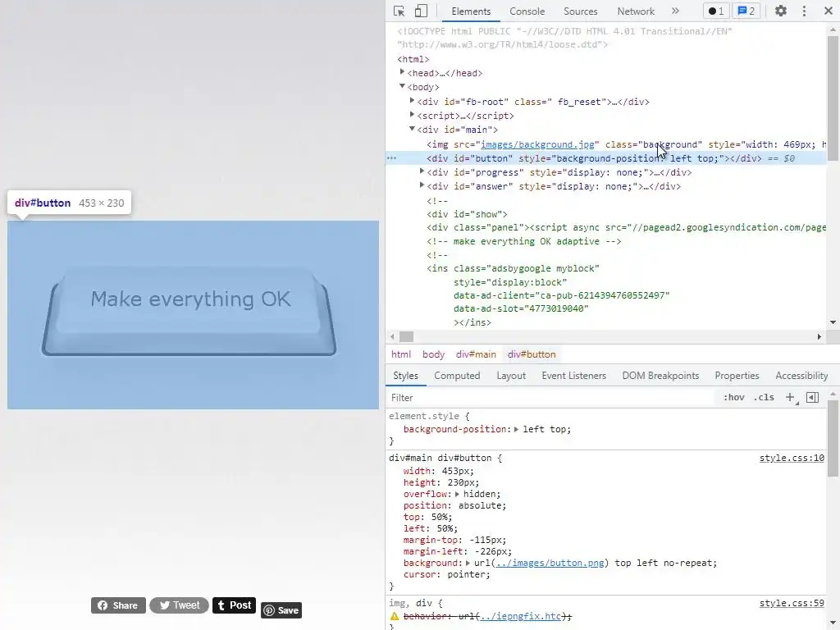Screen dimensions: 840x630
Task: Open the DevTools three-dot menu
Action: (804, 11)
